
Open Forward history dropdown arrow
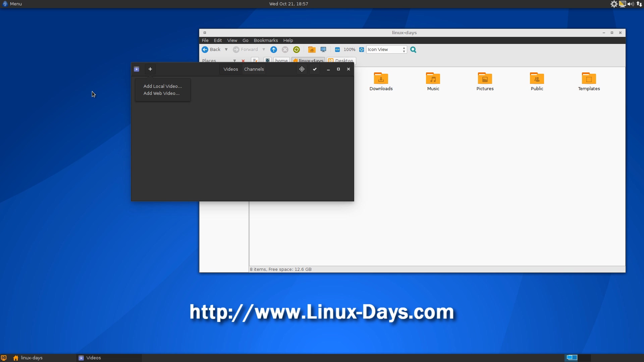point(264,50)
